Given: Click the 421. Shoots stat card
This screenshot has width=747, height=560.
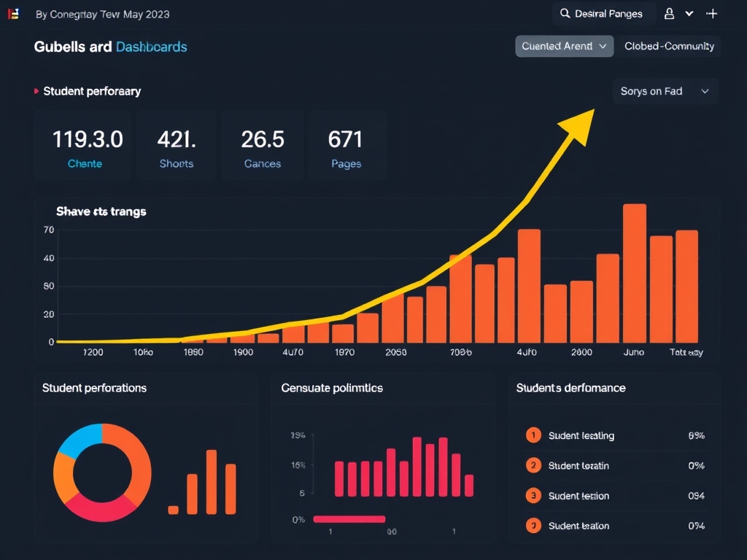Looking at the screenshot, I should [176, 146].
